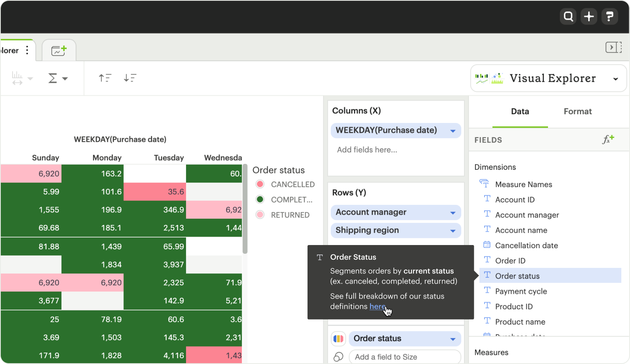Add calculated field with fx plus icon
630x364 pixels.
click(608, 139)
